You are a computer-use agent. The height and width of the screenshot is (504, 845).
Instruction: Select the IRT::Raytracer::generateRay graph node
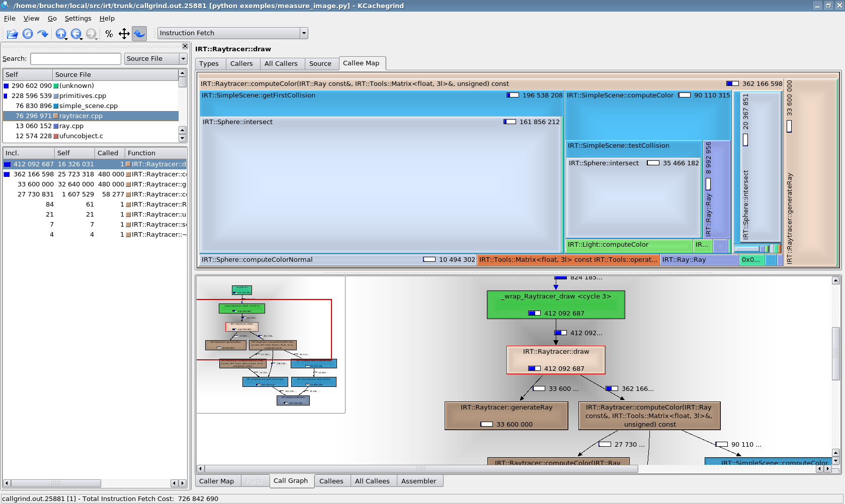pos(506,415)
